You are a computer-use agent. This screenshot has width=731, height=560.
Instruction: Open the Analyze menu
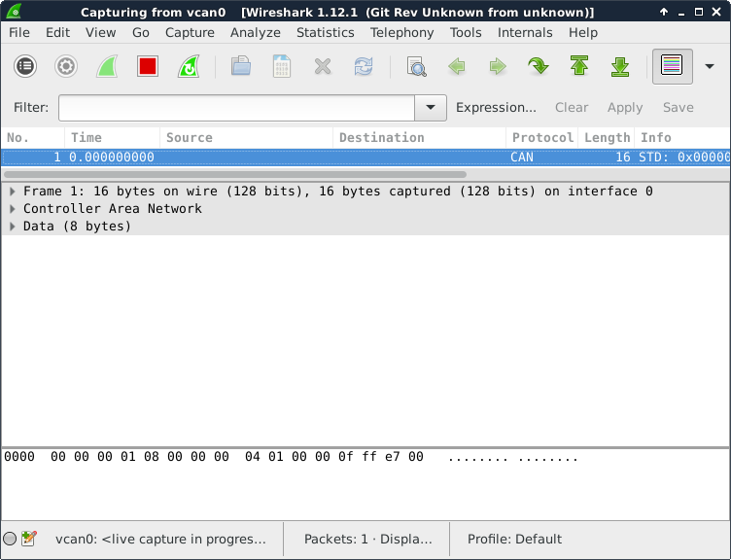pos(256,33)
